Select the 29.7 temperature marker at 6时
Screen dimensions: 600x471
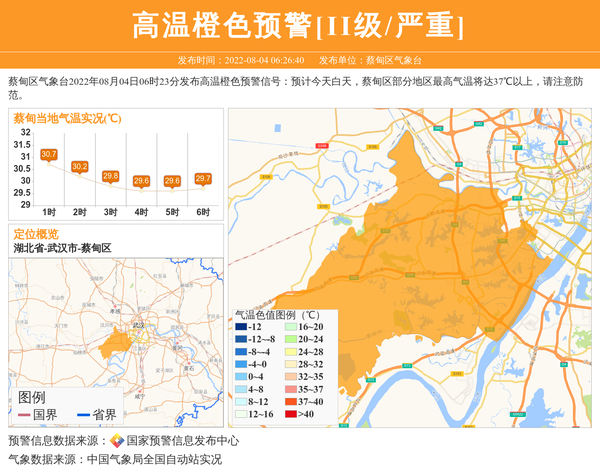(x=203, y=178)
